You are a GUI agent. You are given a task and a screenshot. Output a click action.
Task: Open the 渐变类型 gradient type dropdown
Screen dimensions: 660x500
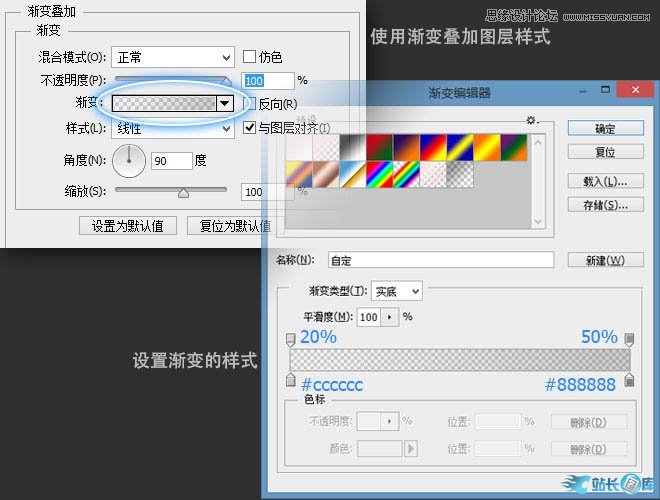(x=396, y=292)
